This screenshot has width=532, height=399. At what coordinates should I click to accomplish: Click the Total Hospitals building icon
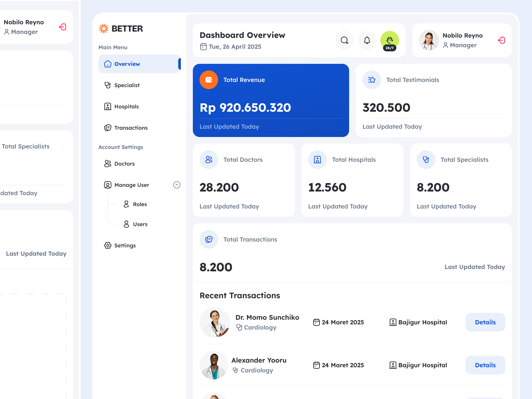point(317,160)
